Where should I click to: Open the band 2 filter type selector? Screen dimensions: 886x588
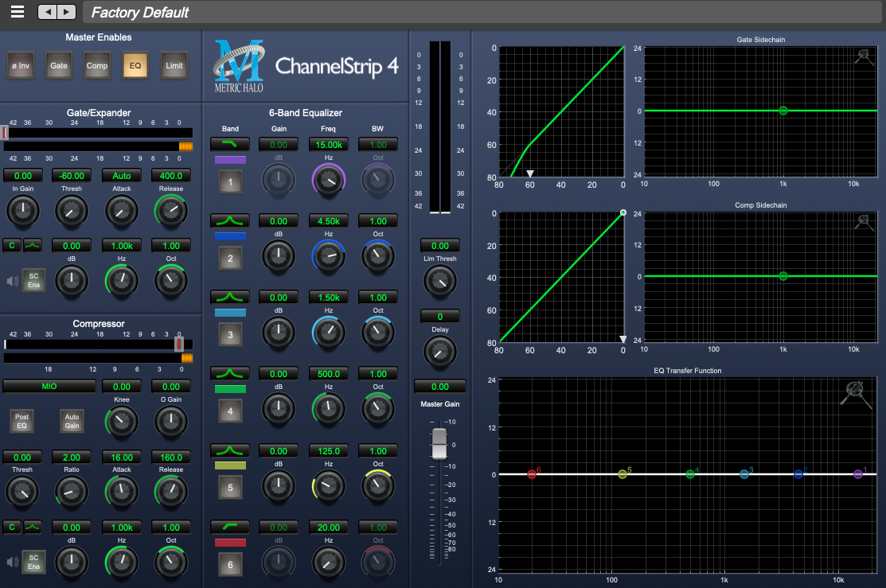click(230, 220)
